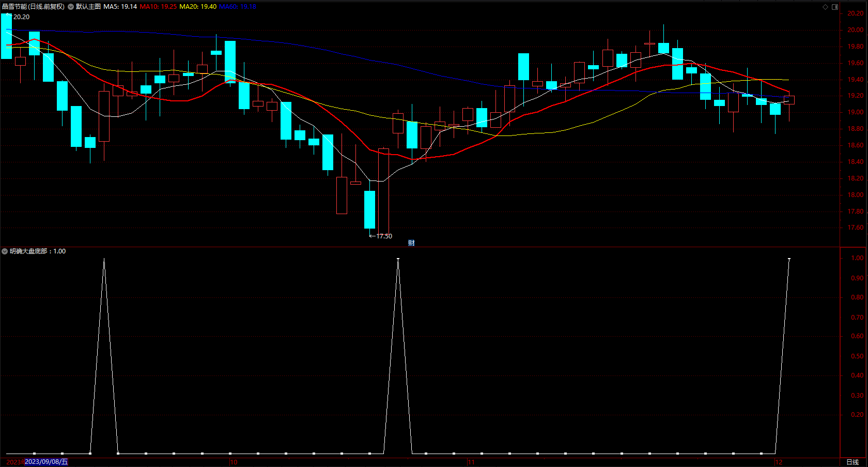868x467 pixels.
Task: Click the 20.20 high price label in chart
Action: coord(21,17)
